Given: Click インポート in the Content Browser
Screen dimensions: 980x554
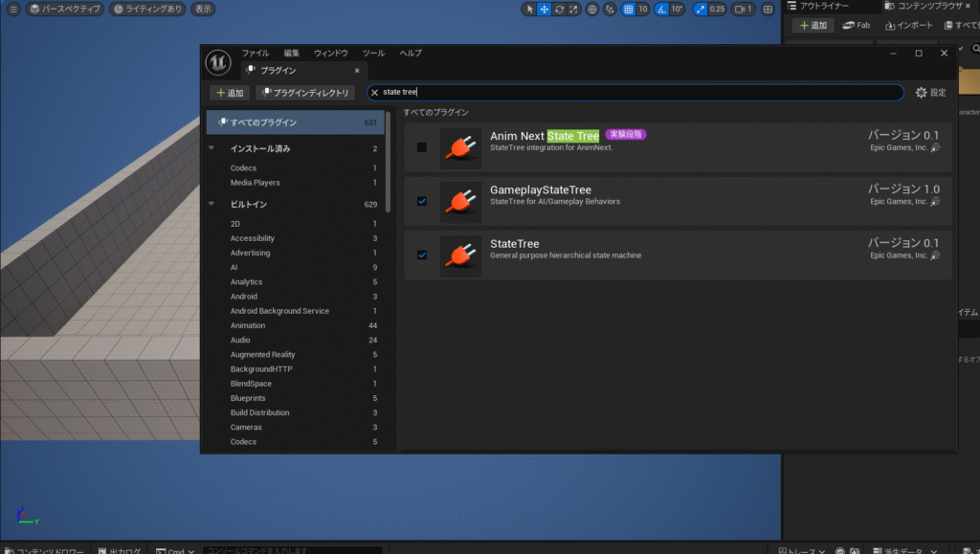Looking at the screenshot, I should (909, 26).
